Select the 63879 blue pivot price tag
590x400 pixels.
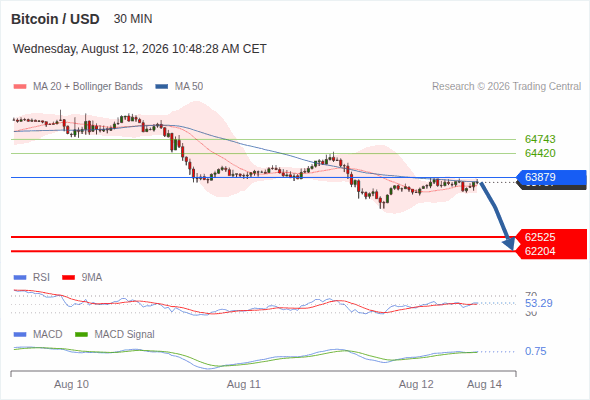click(552, 177)
